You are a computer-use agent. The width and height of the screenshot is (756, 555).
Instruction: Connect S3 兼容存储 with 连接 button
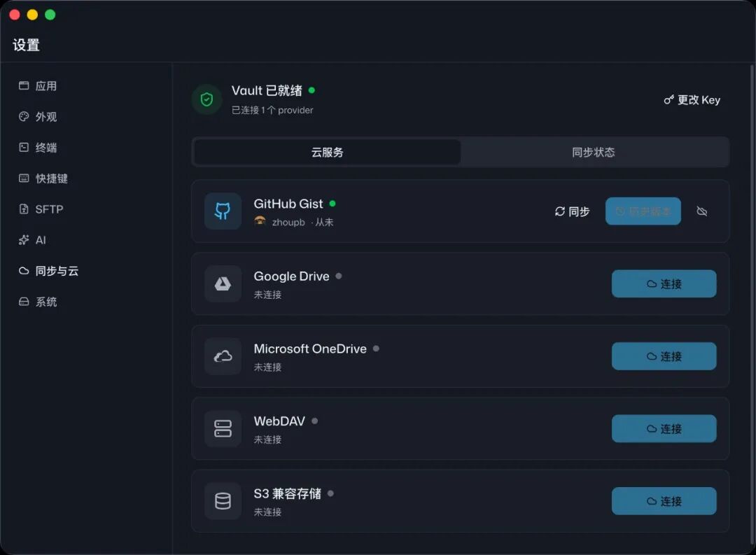click(x=664, y=501)
